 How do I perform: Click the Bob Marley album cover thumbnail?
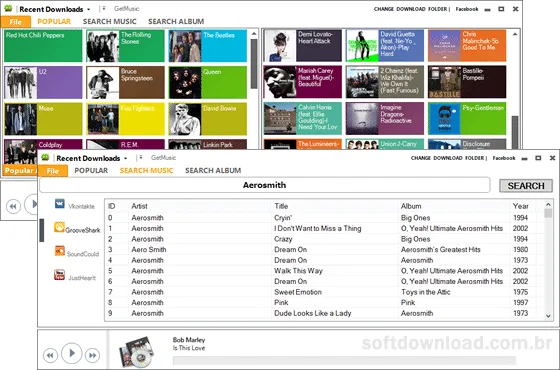point(137,351)
